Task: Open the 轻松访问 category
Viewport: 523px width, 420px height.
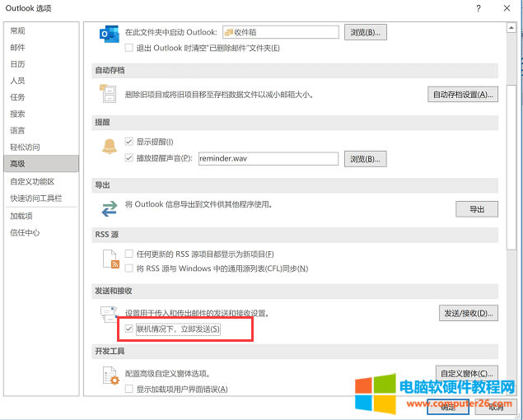Action: 25,147
